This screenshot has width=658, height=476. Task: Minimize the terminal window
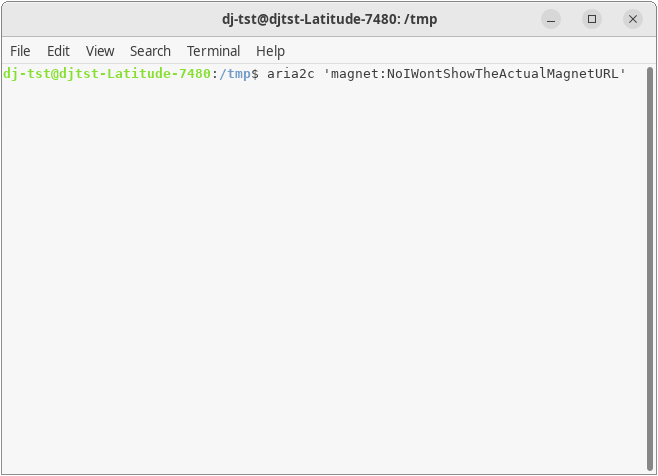pos(551,19)
